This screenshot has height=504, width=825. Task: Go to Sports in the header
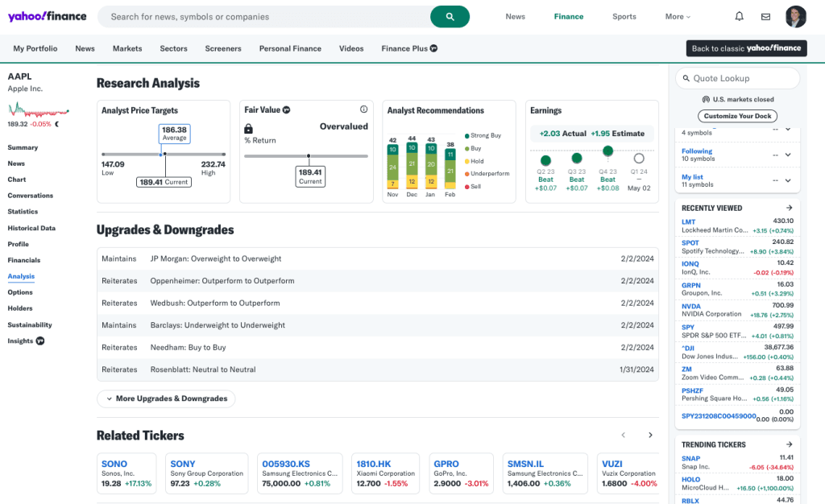click(624, 17)
